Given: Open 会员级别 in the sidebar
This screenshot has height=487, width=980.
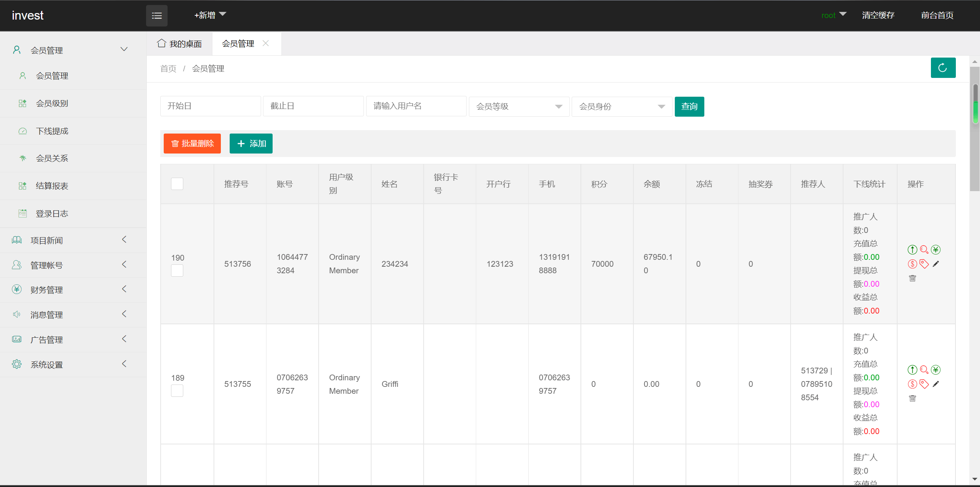Looking at the screenshot, I should coord(73,103).
